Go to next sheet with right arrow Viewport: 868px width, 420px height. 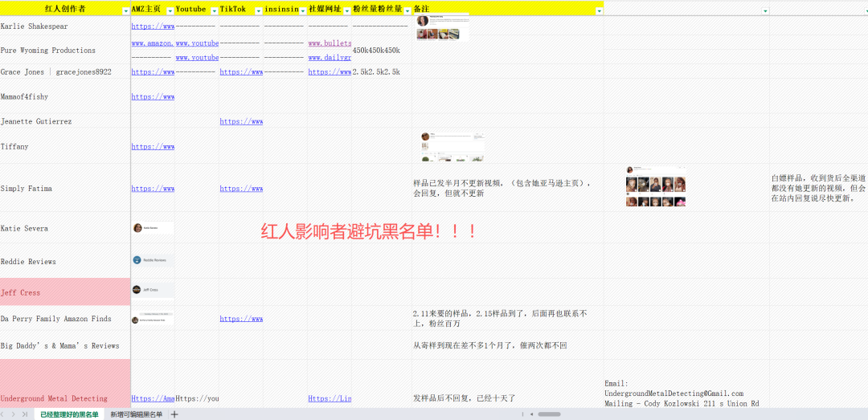[14, 414]
